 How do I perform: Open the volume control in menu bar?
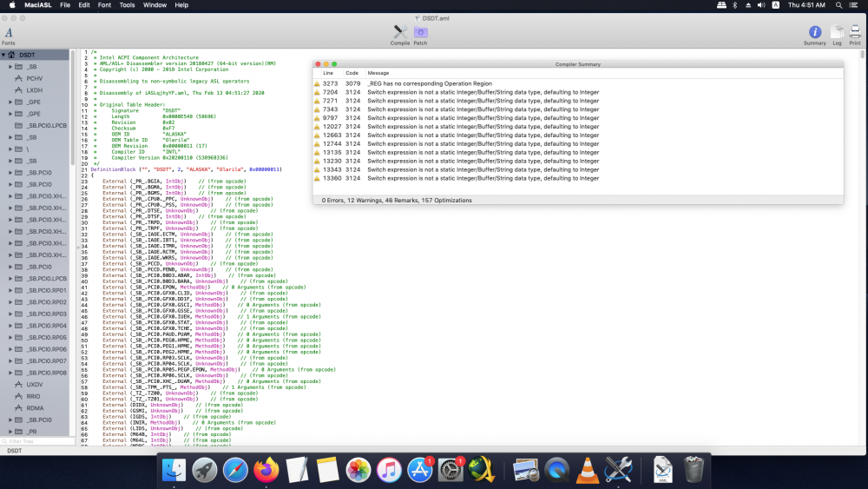(761, 5)
